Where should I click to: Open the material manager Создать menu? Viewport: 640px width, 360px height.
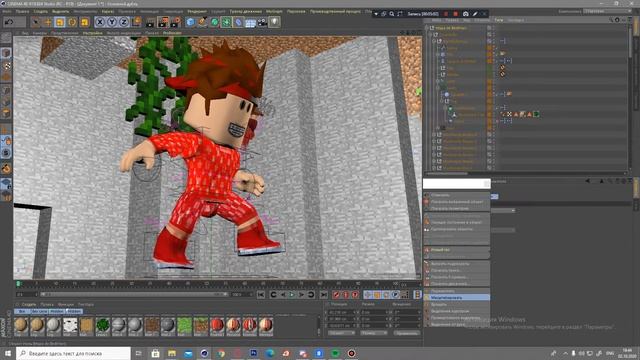click(x=29, y=304)
